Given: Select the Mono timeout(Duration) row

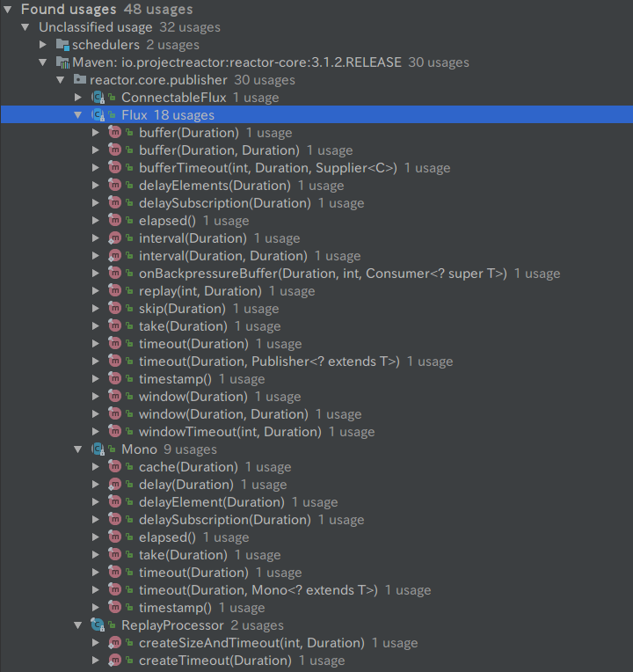Looking at the screenshot, I should click(x=316, y=572).
